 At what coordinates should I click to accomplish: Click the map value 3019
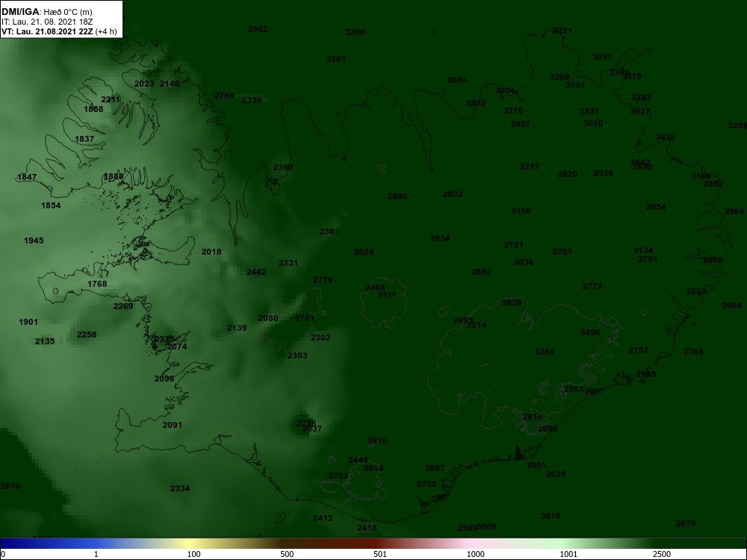click(551, 516)
